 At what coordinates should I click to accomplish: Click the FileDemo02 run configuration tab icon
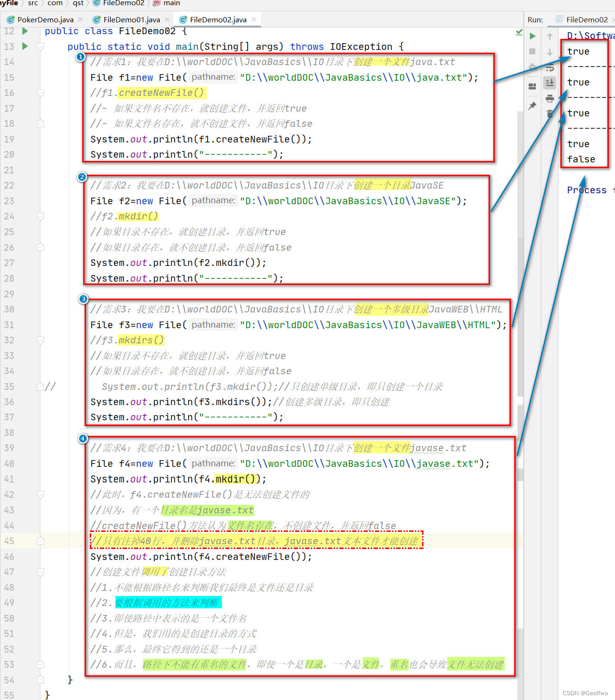coord(558,19)
